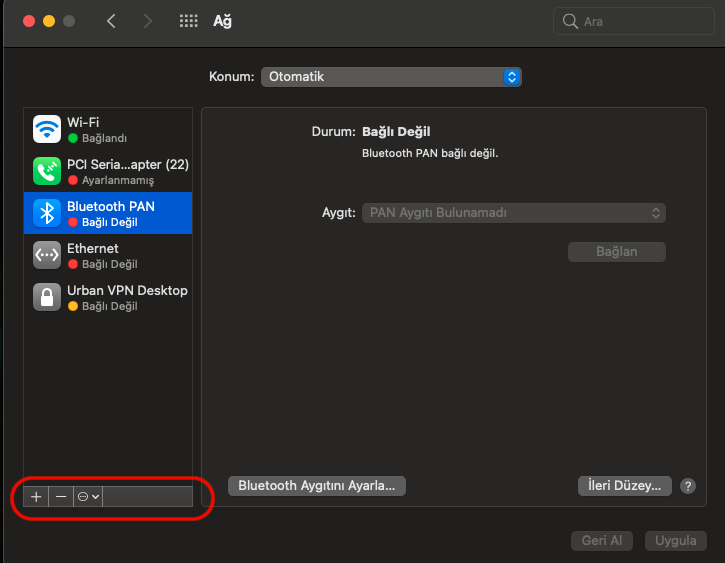Open the show-all grid icon in the toolbar
Viewport: 725px width, 563px height.
tap(187, 21)
